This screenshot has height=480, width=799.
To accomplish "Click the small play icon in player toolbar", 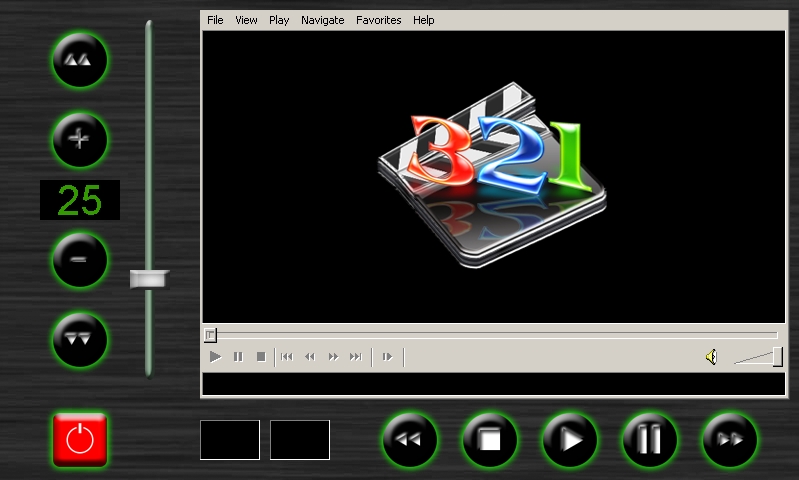I will (x=215, y=357).
